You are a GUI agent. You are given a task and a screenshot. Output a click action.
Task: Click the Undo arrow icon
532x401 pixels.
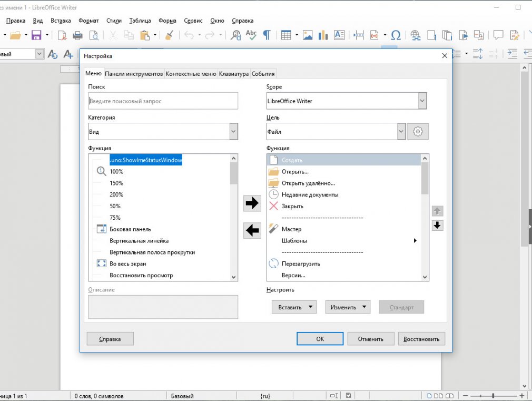(x=189, y=35)
